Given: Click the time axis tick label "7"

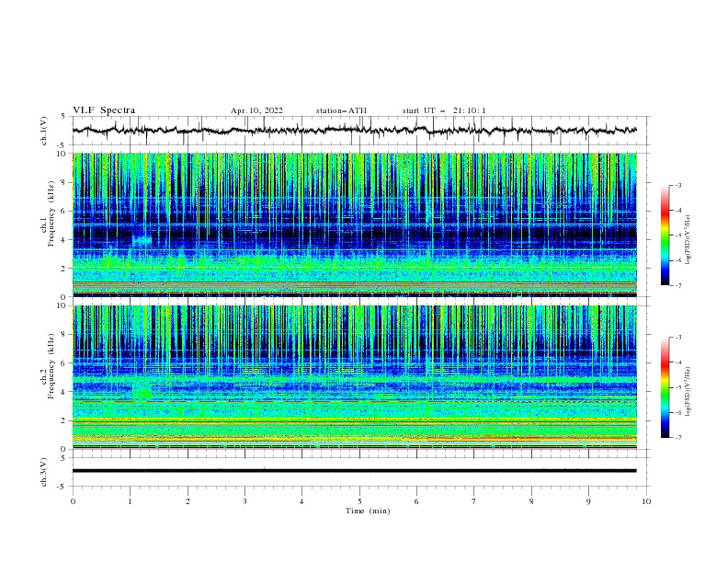Looking at the screenshot, I should [474, 501].
